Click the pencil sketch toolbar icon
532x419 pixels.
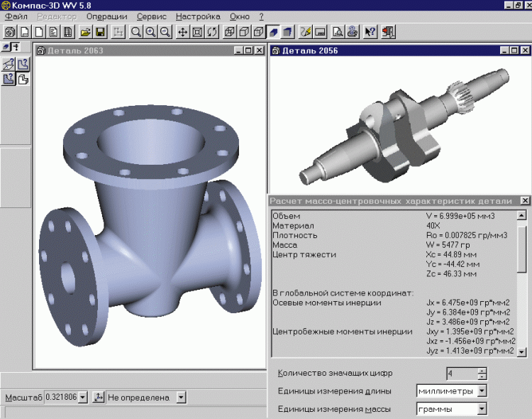pyautogui.click(x=305, y=32)
